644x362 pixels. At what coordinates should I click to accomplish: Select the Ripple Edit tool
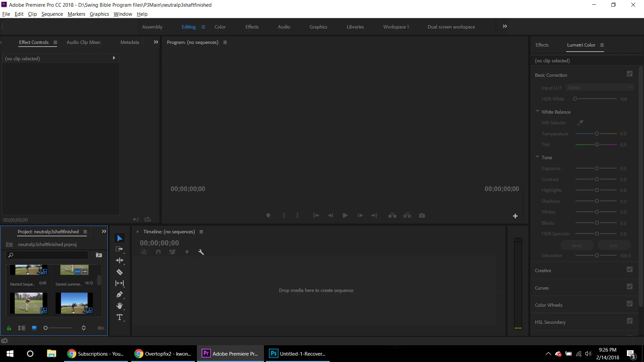point(119,260)
